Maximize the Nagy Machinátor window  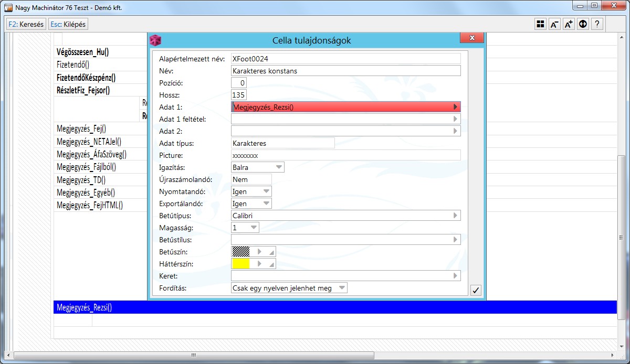tap(594, 6)
